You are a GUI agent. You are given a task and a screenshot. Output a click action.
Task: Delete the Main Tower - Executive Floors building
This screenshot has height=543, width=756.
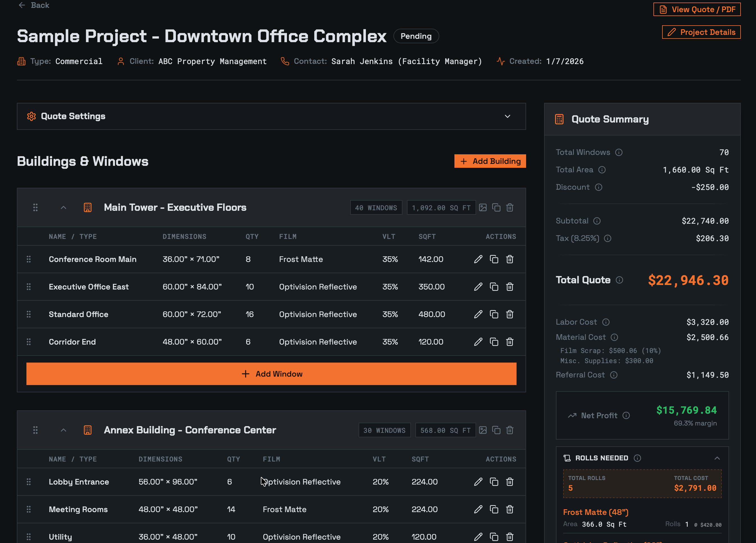[x=510, y=207]
